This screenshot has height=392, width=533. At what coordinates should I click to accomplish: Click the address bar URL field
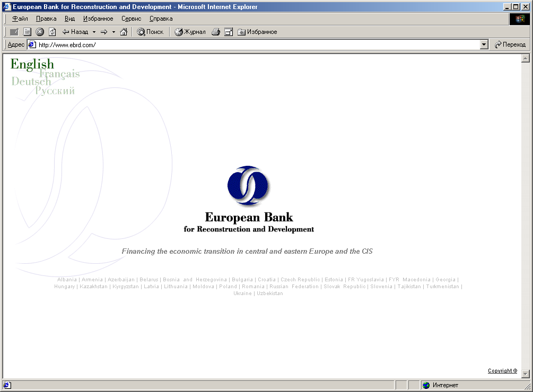(x=255, y=45)
